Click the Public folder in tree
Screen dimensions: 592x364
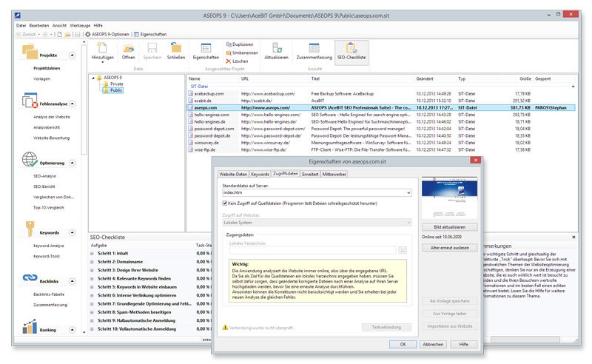tap(113, 90)
